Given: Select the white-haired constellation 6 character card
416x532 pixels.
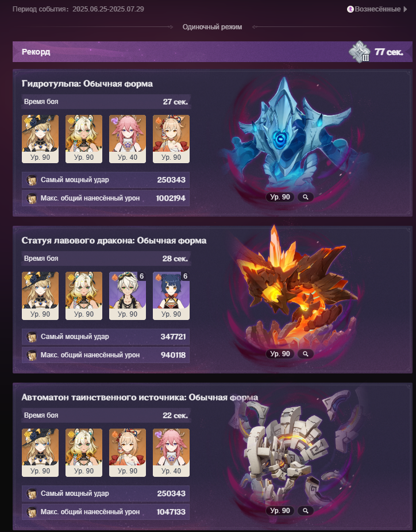Looking at the screenshot, I should [127, 296].
